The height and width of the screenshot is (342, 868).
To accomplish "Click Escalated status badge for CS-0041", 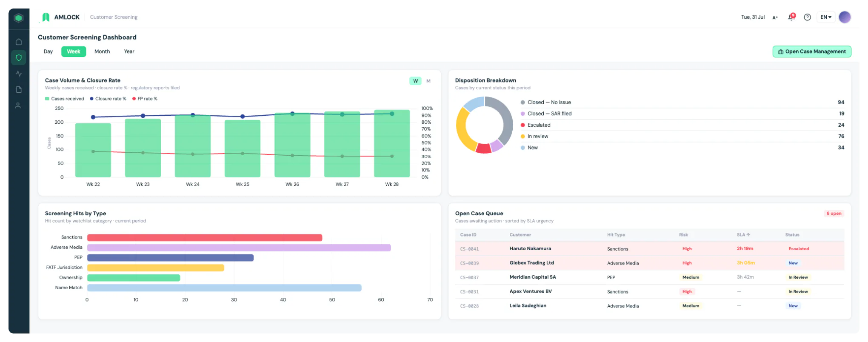I will coord(798,249).
